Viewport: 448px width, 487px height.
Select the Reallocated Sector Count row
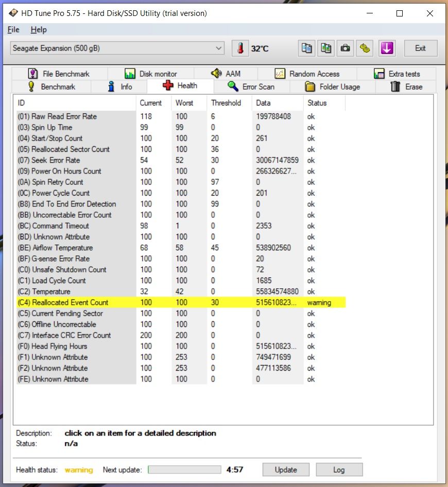181,149
